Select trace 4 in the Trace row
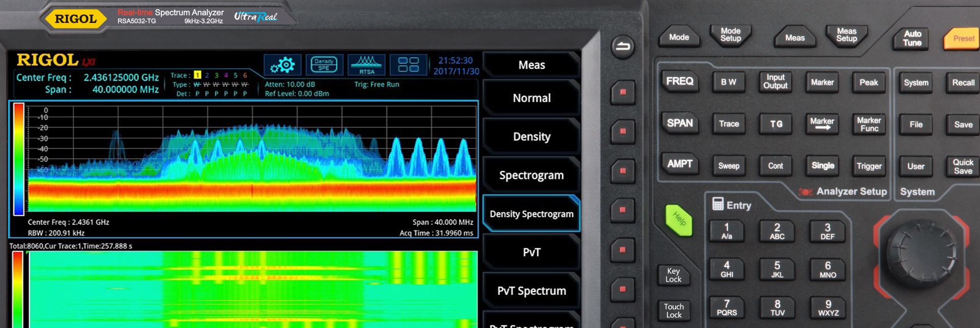Screen dimensions: 980x328 coord(226,75)
